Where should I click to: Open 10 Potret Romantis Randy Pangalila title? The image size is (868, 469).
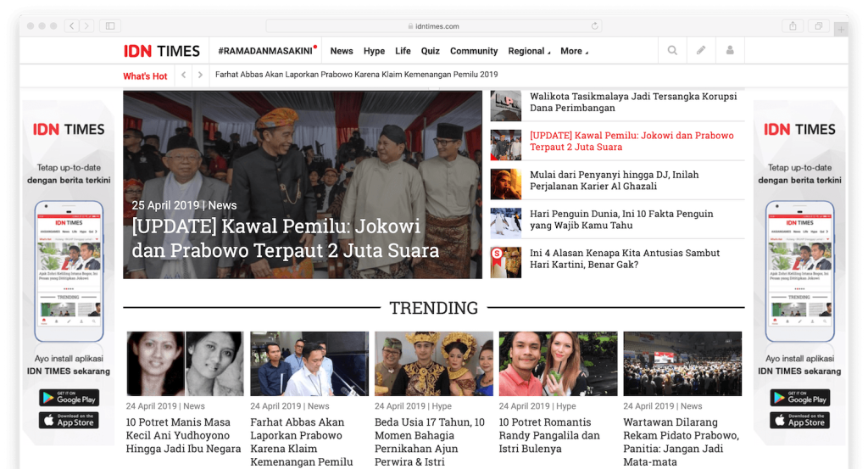[x=549, y=435]
